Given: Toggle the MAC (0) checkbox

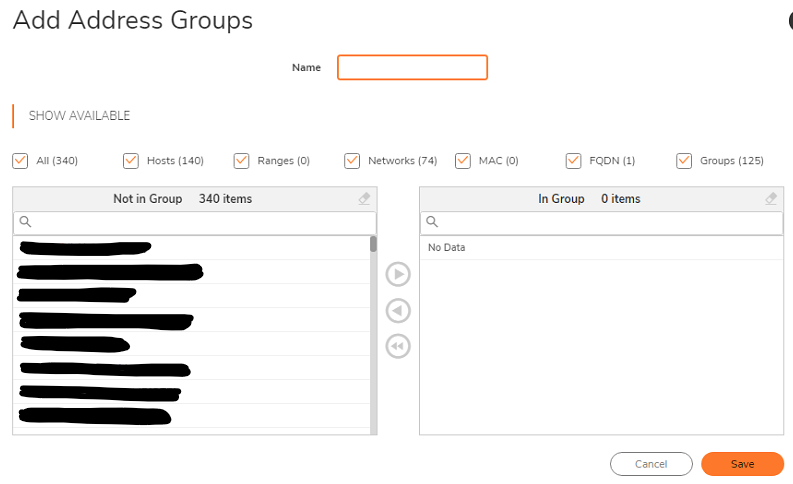Looking at the screenshot, I should click(x=463, y=160).
